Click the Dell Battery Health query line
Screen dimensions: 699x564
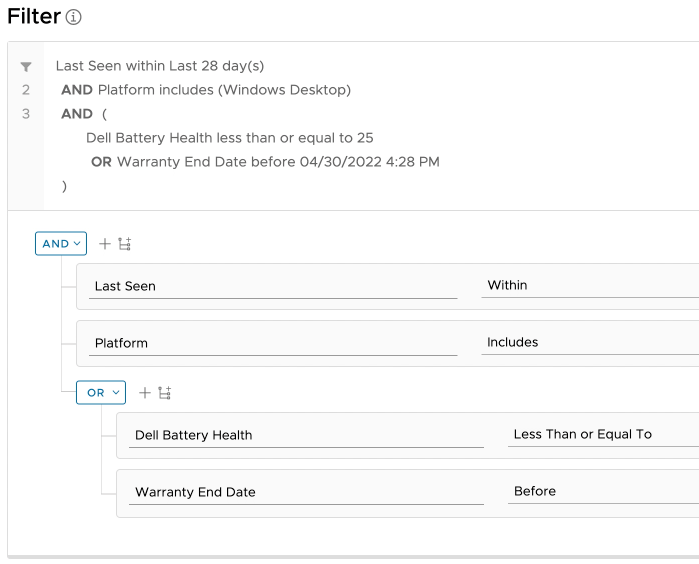coord(230,138)
